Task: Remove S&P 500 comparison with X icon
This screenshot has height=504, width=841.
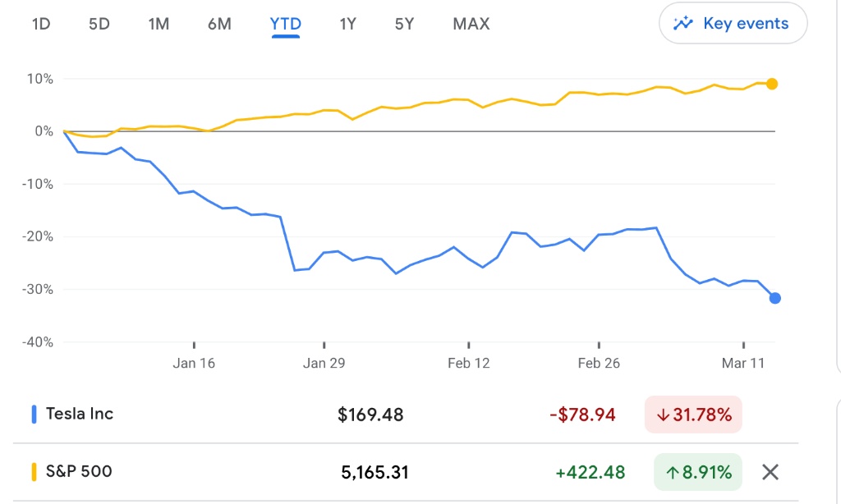Action: (770, 472)
